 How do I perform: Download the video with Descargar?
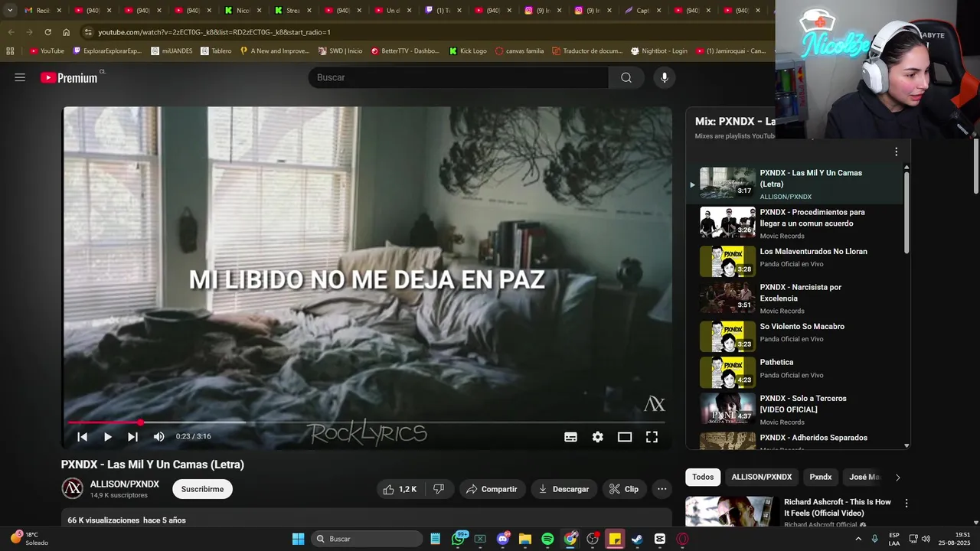click(x=563, y=489)
